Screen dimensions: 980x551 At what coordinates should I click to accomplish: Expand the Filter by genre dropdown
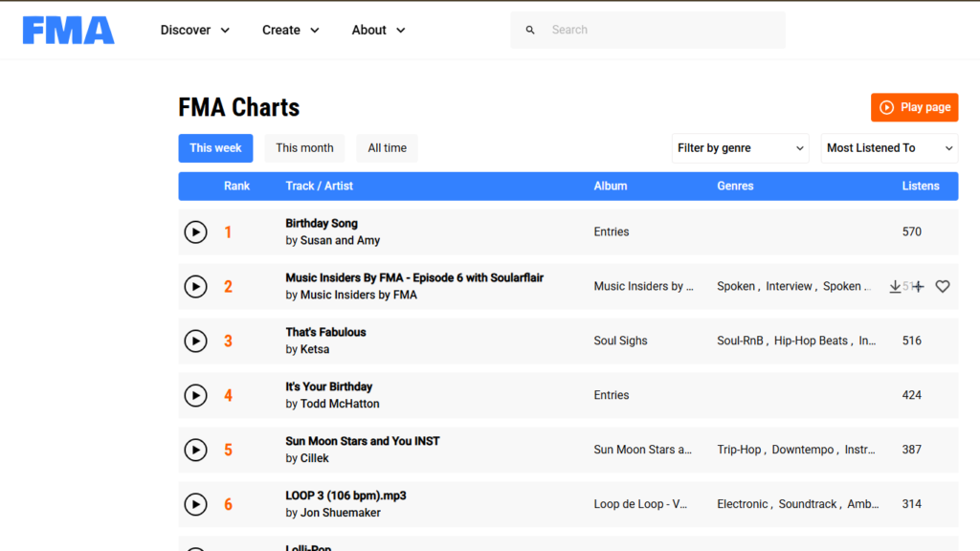[740, 148]
